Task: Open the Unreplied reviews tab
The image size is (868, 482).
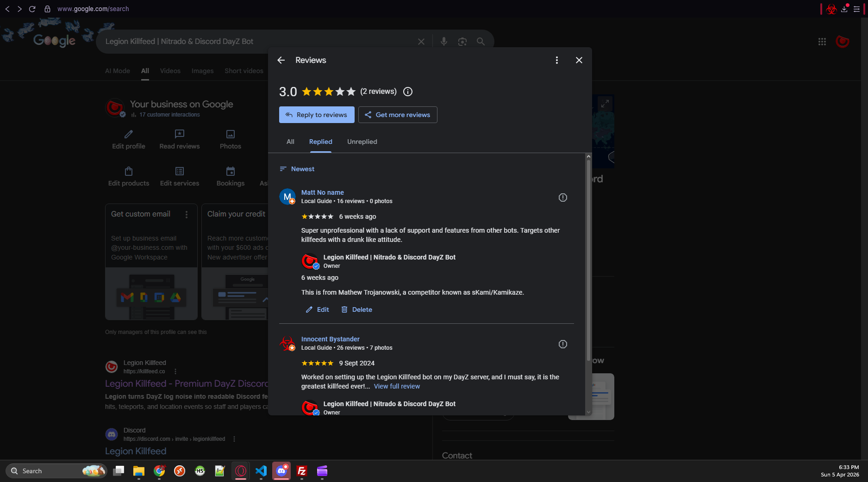Action: (362, 142)
